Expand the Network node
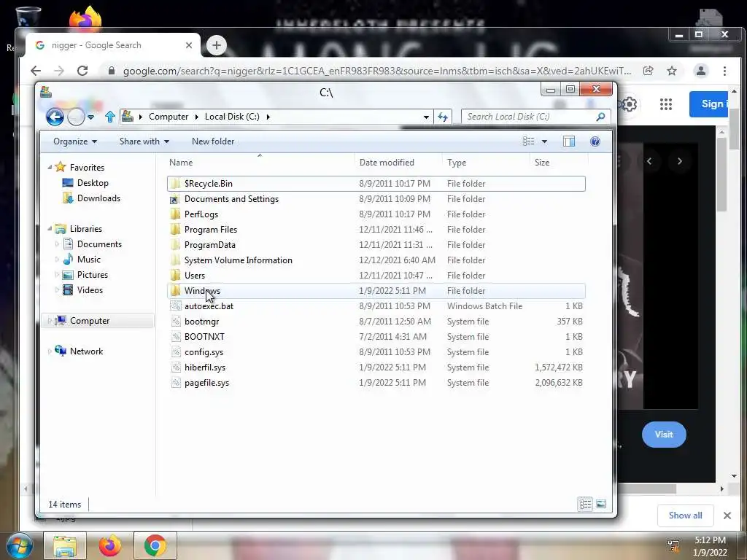 (50, 351)
